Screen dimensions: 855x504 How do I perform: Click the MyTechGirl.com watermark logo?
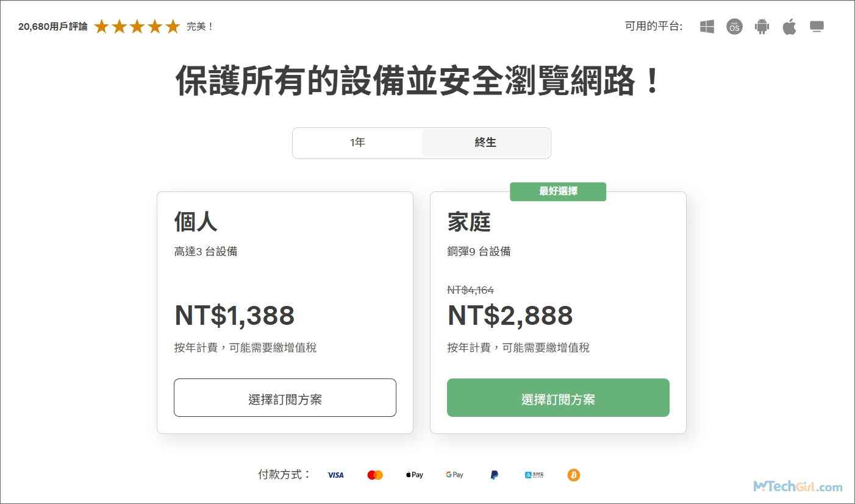798,486
